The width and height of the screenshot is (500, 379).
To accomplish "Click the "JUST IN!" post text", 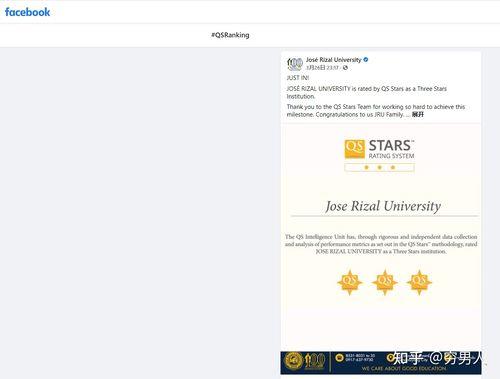I will (x=298, y=78).
